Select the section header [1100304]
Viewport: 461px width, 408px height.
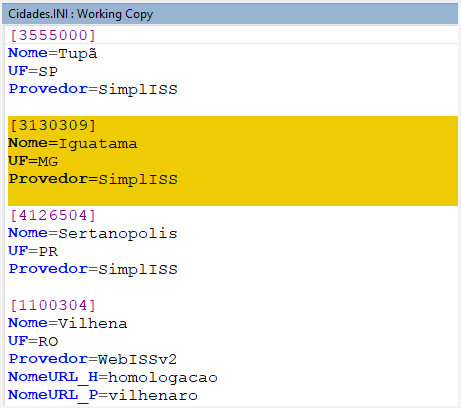point(53,305)
